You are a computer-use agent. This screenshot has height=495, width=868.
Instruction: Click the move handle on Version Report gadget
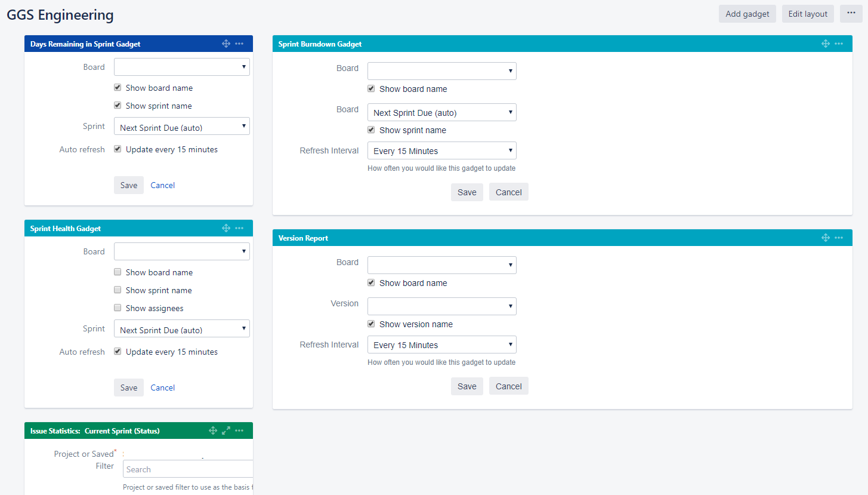(826, 237)
